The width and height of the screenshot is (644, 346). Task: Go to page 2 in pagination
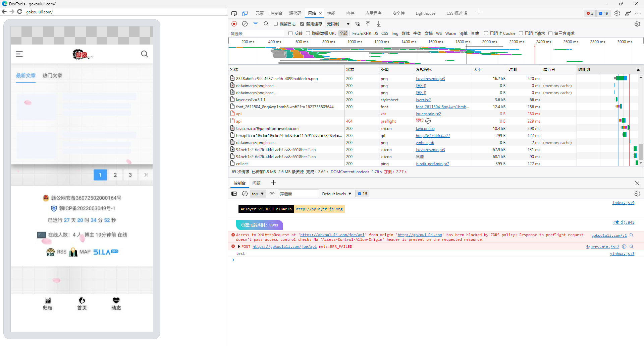(115, 175)
